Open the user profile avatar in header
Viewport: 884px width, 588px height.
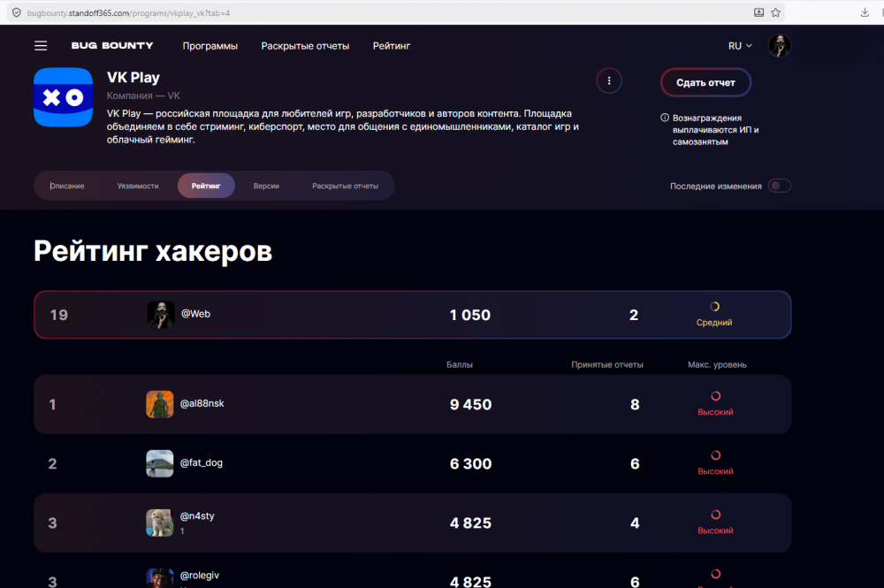779,46
